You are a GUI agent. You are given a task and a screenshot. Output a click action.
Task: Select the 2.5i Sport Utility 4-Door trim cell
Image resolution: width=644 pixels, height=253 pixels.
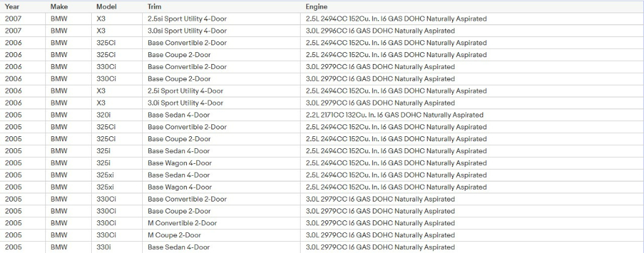click(185, 91)
